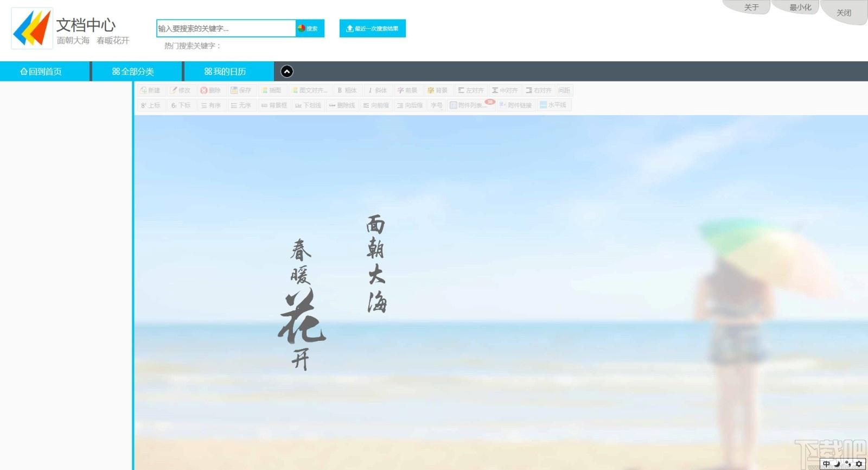Click the 插图 (insert image) button
This screenshot has width=868, height=470.
tap(272, 90)
